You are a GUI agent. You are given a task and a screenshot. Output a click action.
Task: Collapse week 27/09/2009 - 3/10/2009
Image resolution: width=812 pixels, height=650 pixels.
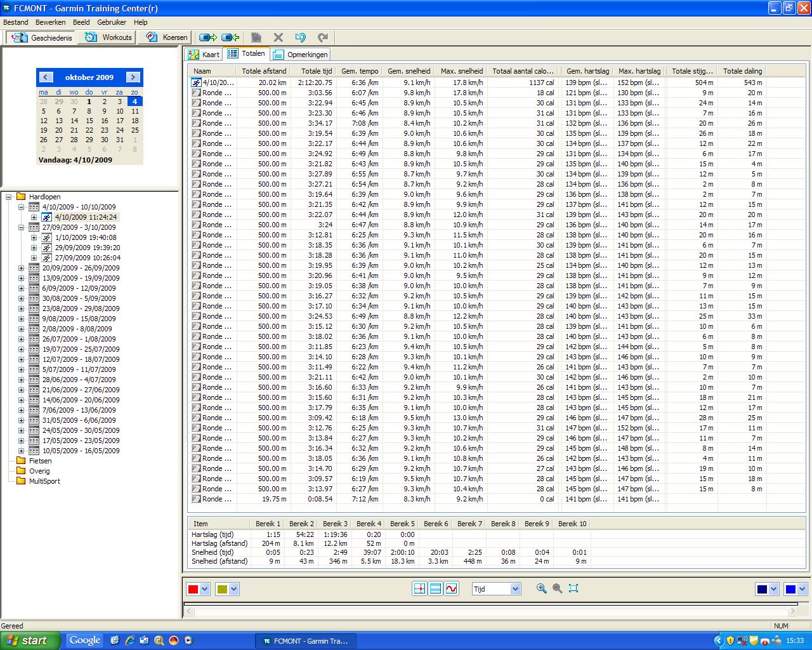pyautogui.click(x=21, y=227)
